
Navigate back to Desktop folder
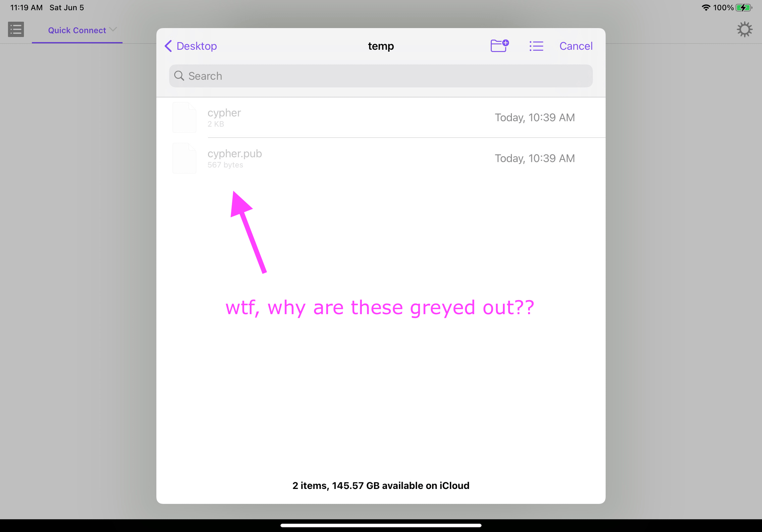click(196, 46)
